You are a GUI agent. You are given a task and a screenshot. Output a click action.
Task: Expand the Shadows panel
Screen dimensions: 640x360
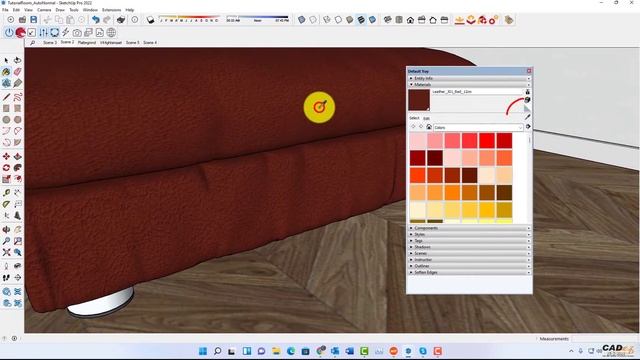point(469,247)
